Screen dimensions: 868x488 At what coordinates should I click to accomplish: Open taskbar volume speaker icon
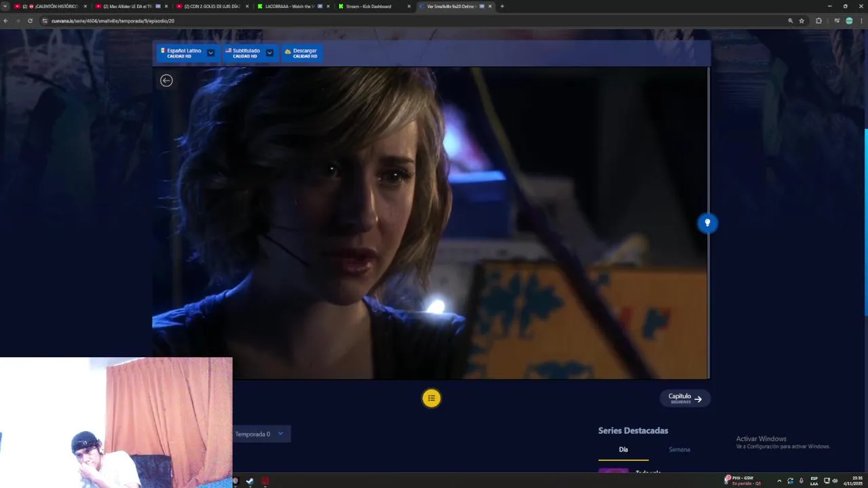(x=835, y=481)
